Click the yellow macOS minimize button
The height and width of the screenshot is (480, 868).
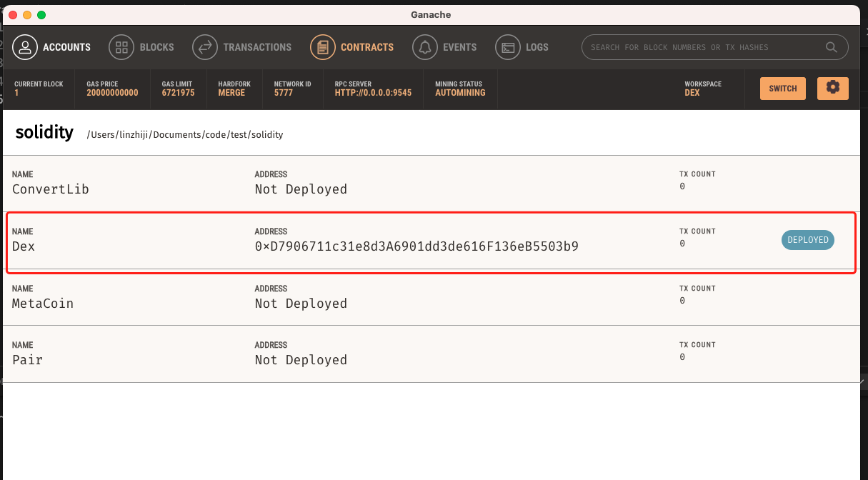tap(27, 15)
